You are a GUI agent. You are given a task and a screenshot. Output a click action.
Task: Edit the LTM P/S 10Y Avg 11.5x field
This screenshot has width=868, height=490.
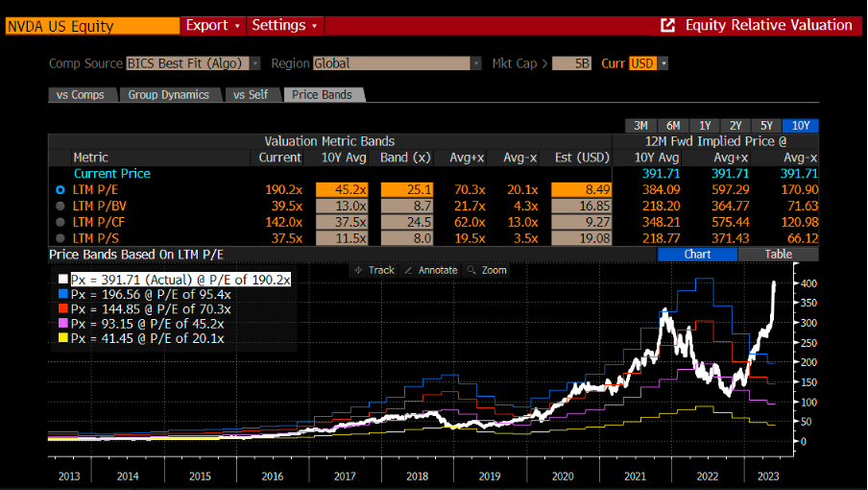pyautogui.click(x=342, y=238)
